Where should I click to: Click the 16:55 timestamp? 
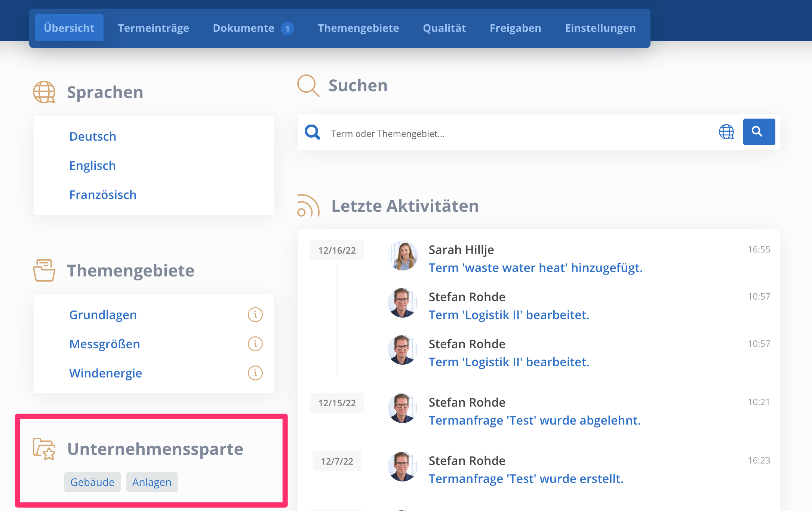[x=759, y=250]
